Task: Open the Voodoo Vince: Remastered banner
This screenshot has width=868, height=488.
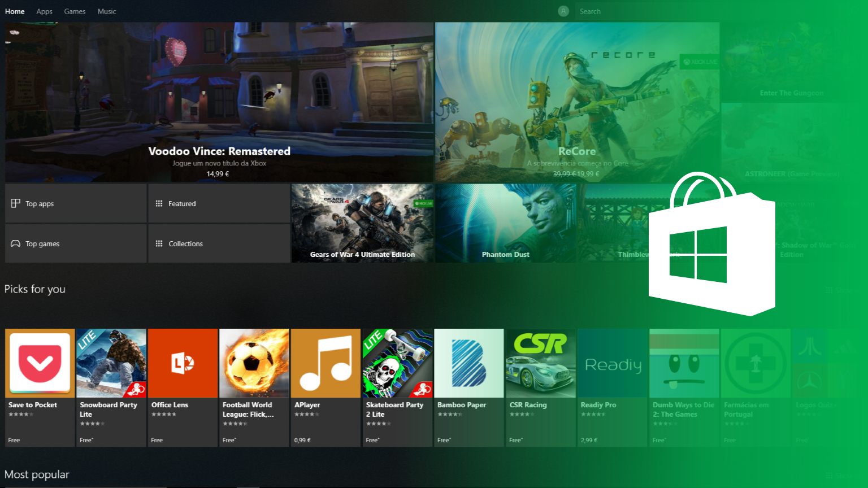Action: click(x=219, y=102)
